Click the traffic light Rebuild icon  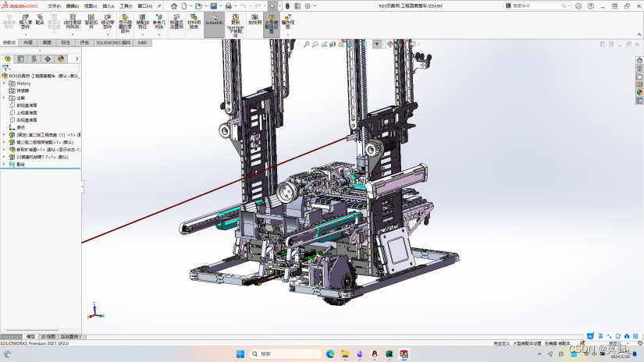(x=287, y=6)
